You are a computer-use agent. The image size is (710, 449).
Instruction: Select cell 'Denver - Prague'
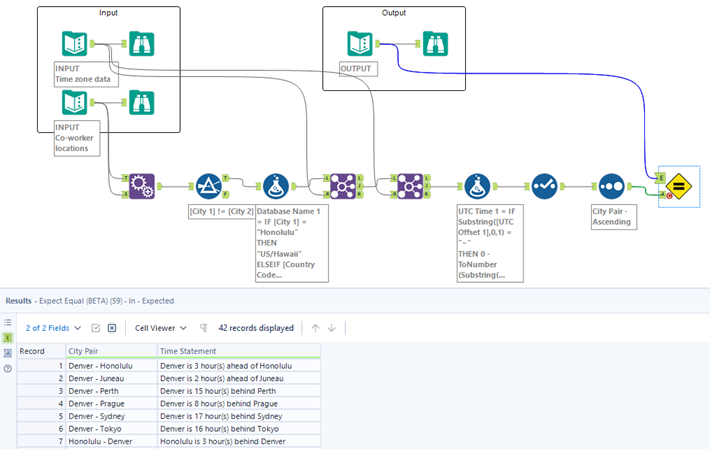[111, 404]
